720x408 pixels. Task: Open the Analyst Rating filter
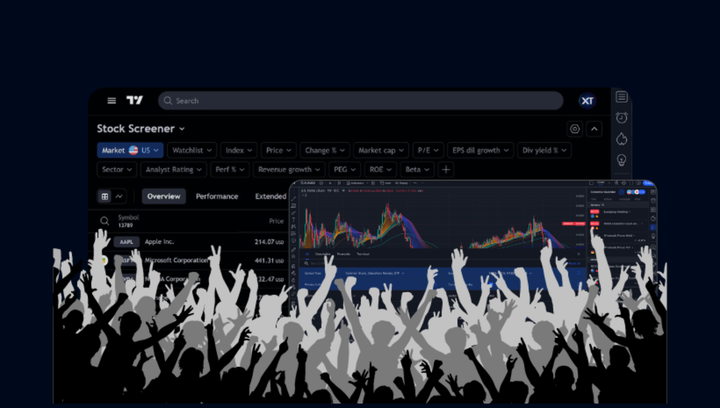point(173,169)
